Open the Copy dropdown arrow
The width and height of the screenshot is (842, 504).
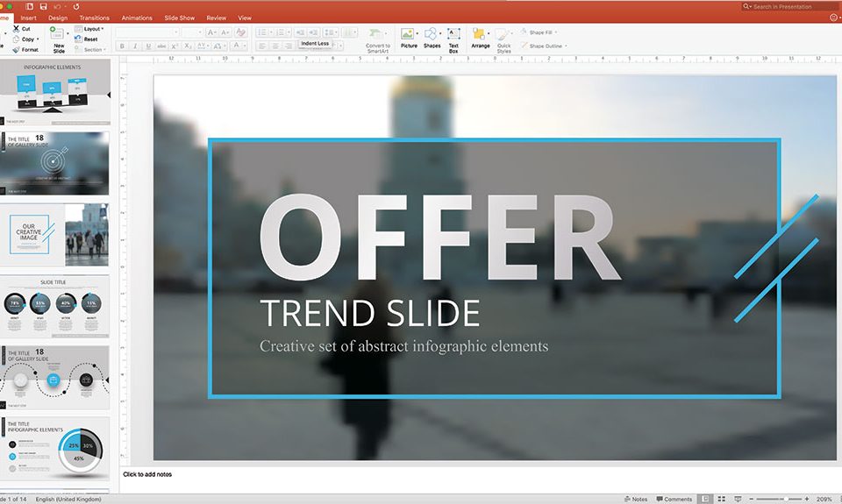(39, 39)
